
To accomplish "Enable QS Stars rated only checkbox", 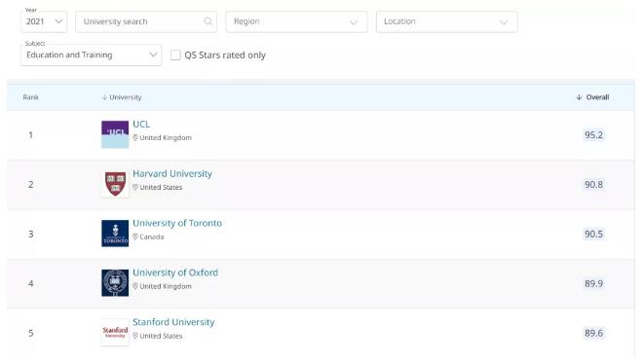I will [175, 55].
